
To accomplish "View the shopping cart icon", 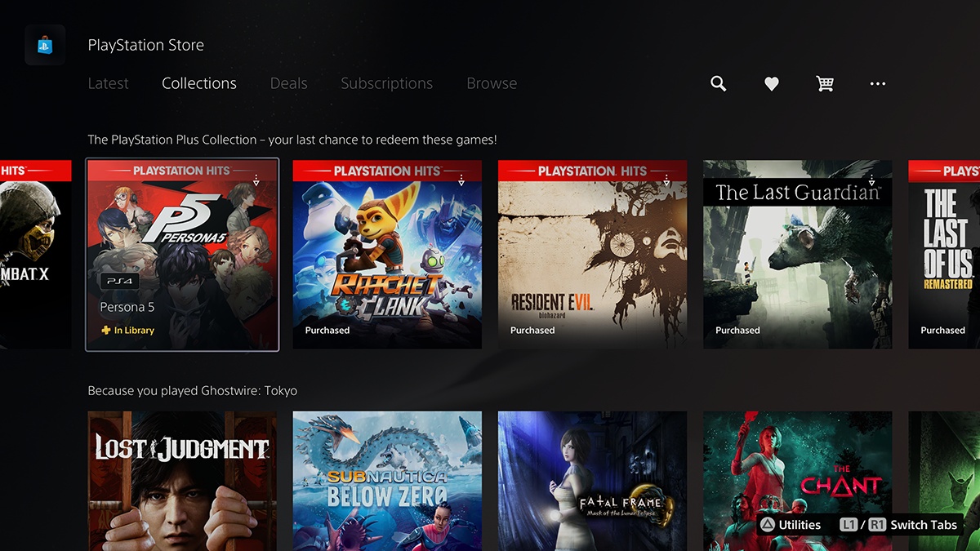I will click(x=824, y=83).
